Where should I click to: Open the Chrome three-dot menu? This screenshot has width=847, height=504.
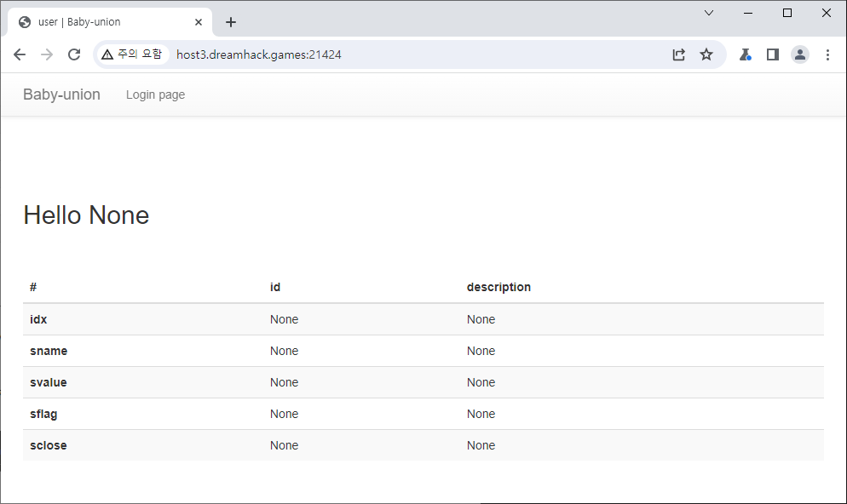pyautogui.click(x=827, y=54)
